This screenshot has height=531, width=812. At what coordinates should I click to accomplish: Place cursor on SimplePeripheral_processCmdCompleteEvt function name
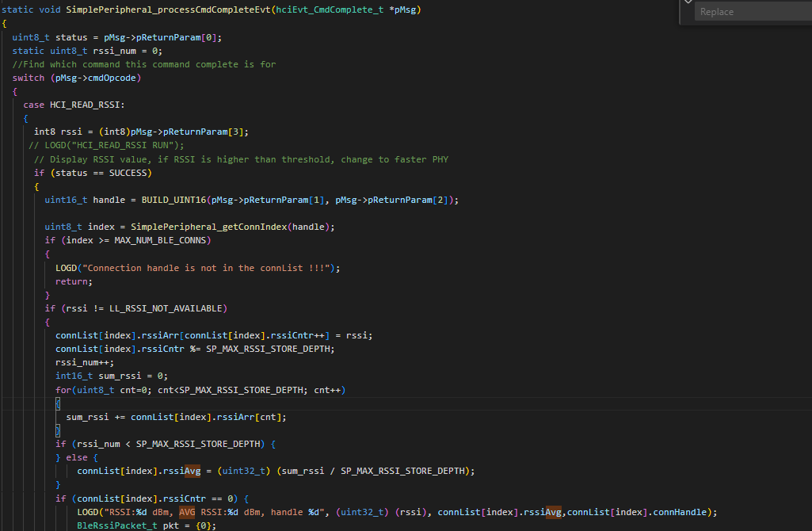[168, 10]
